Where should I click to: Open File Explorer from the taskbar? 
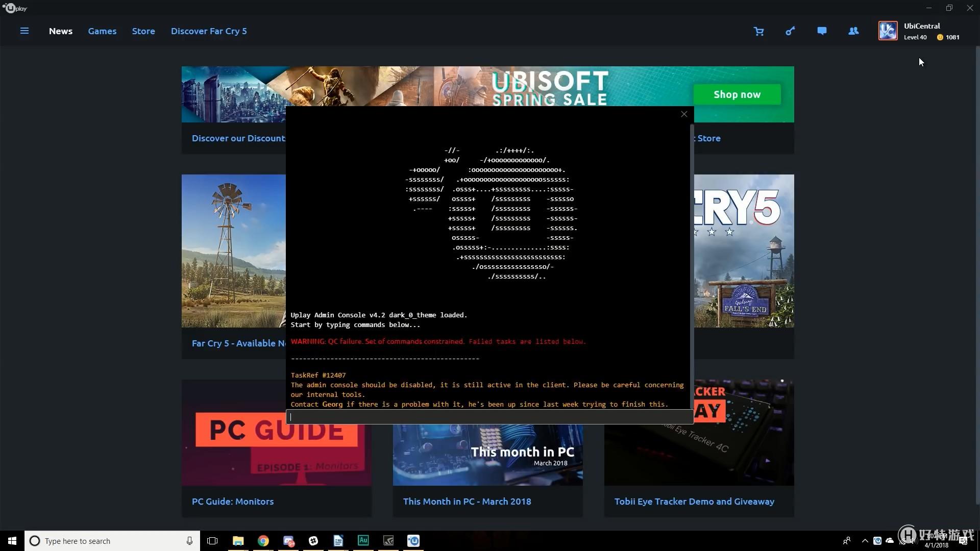point(238,541)
